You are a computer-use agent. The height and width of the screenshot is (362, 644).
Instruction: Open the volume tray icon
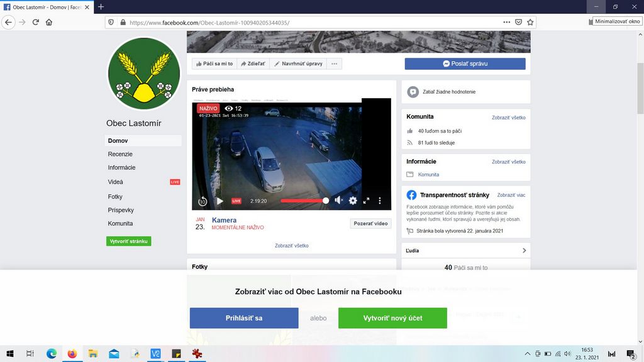tap(568, 354)
